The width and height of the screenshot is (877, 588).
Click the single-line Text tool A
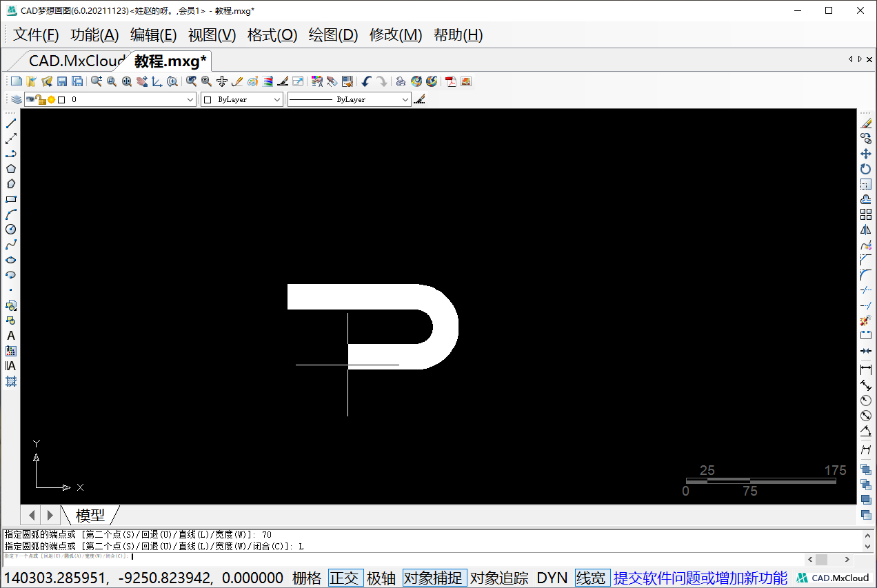10,336
